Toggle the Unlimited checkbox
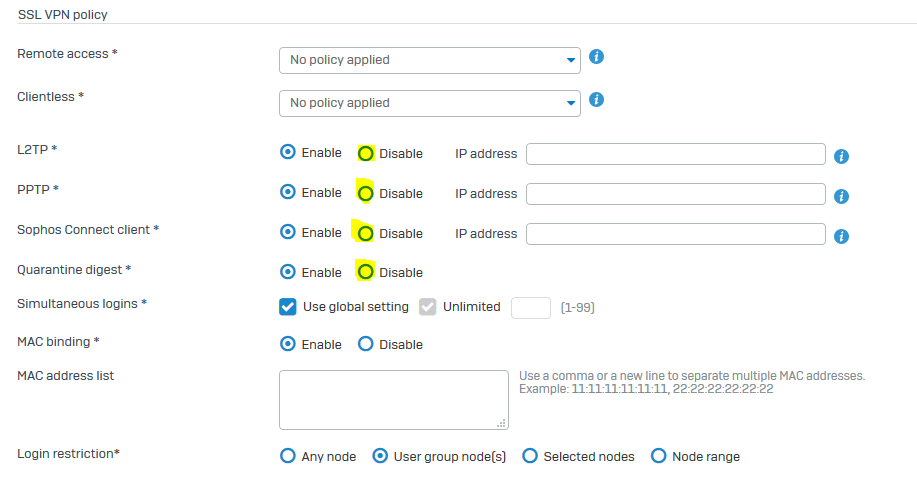917x486 pixels. [x=428, y=306]
